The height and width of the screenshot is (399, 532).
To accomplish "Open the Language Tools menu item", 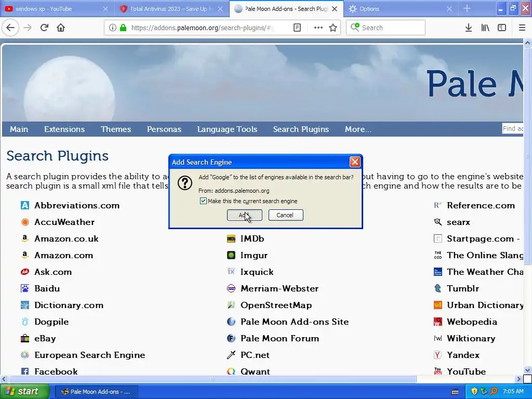I will coord(228,129).
